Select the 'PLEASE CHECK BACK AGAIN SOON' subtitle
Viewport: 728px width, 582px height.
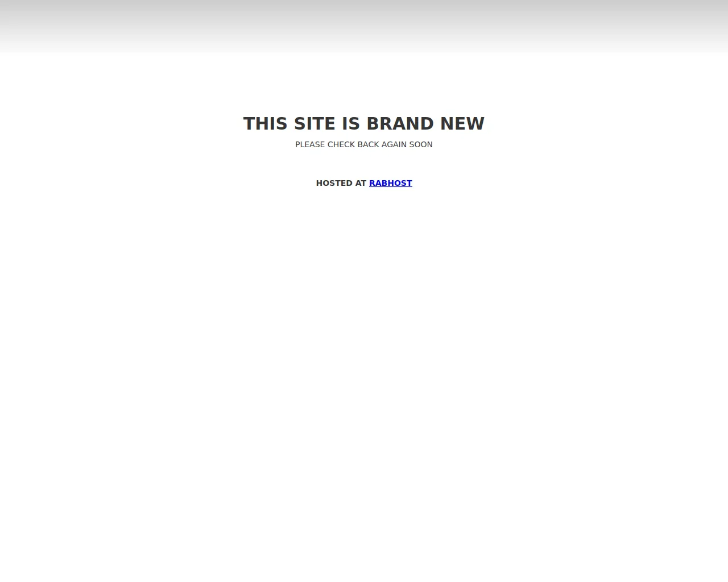[364, 144]
